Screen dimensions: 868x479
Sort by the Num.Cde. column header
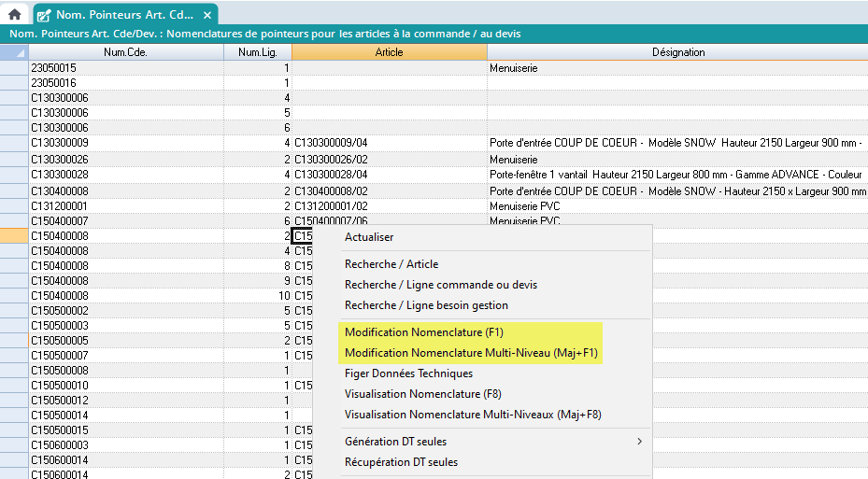click(x=125, y=52)
